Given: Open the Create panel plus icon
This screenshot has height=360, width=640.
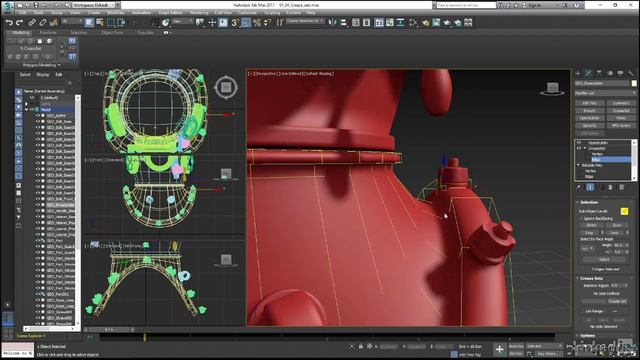Looking at the screenshot, I should coord(578,73).
